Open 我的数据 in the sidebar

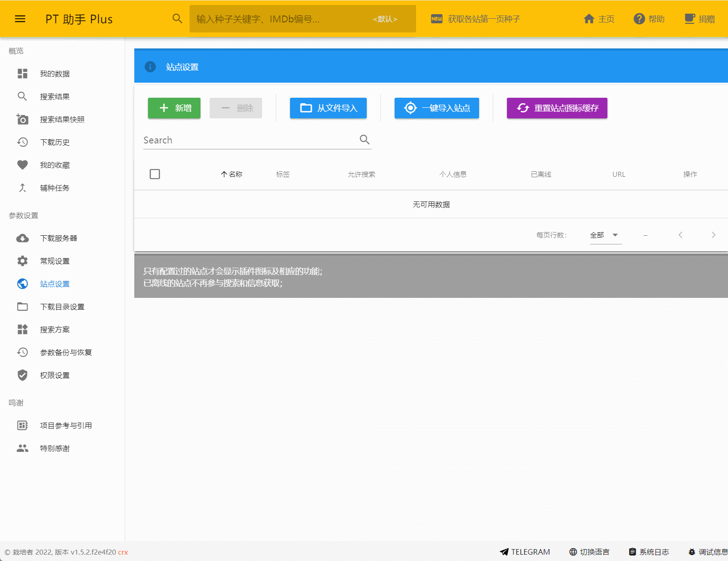coord(62,74)
